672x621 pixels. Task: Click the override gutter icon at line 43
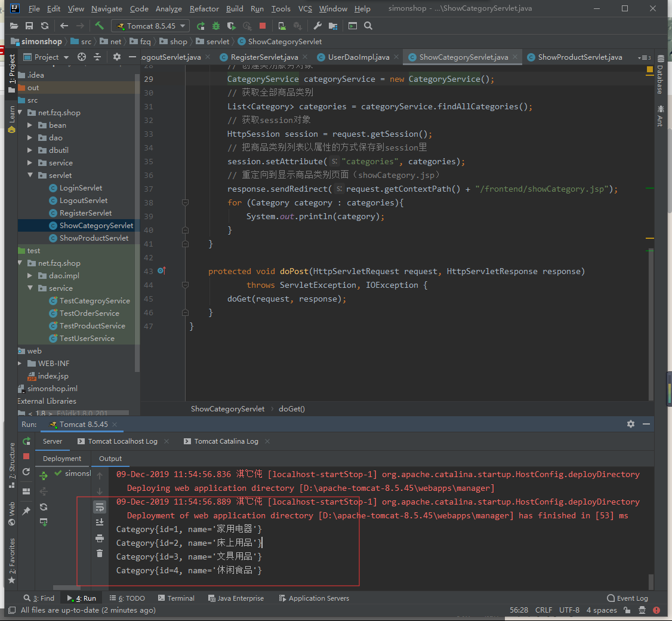coord(162,270)
